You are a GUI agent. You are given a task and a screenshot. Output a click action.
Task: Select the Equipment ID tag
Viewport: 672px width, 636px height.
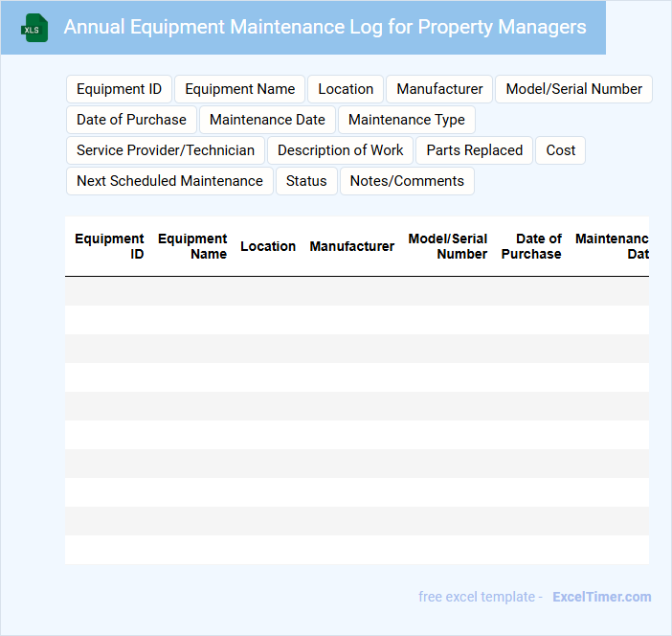coord(119,89)
